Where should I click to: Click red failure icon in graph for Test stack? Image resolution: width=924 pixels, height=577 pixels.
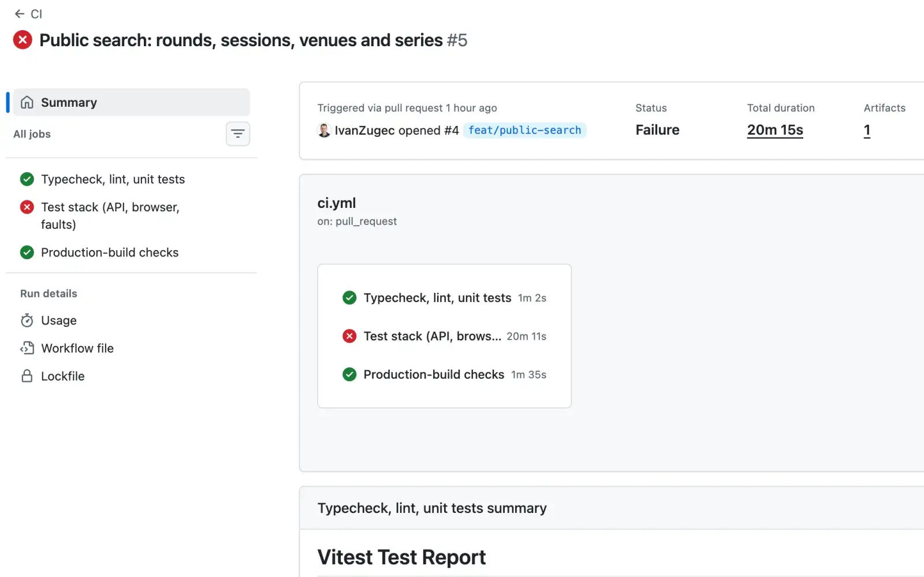click(349, 336)
